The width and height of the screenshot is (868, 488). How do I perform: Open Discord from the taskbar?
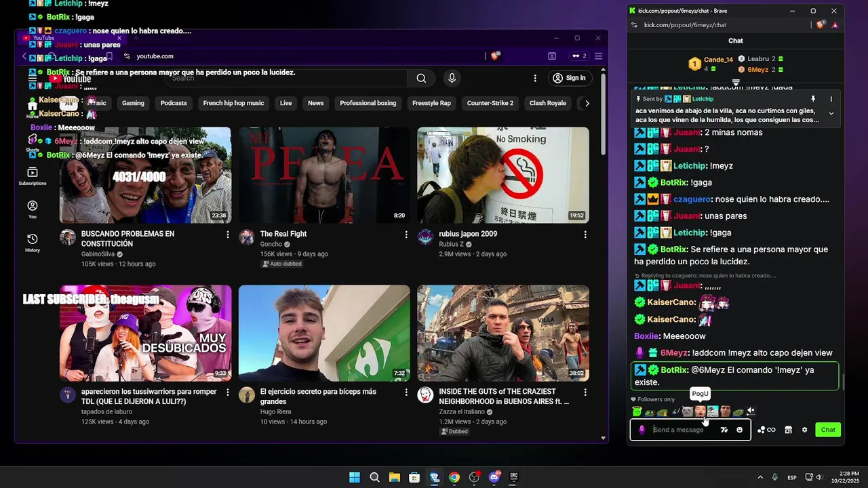point(494,477)
